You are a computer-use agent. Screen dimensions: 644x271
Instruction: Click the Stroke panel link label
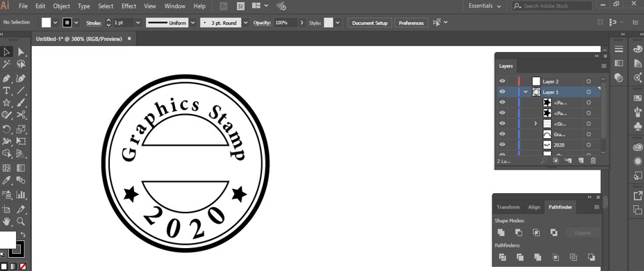click(94, 23)
